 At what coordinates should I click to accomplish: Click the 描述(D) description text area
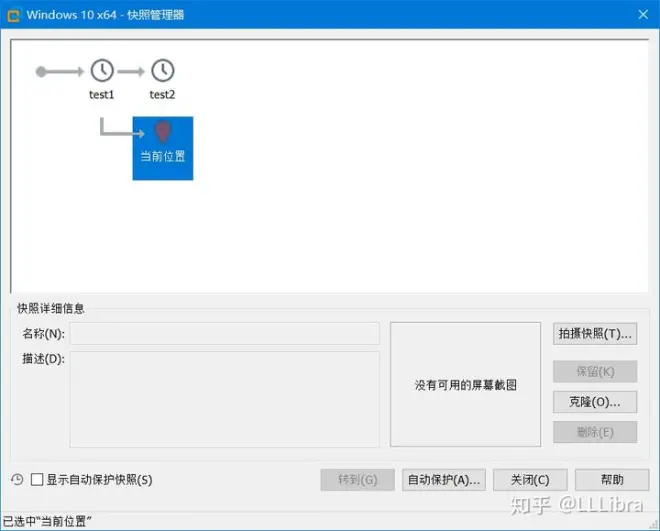[x=224, y=399]
